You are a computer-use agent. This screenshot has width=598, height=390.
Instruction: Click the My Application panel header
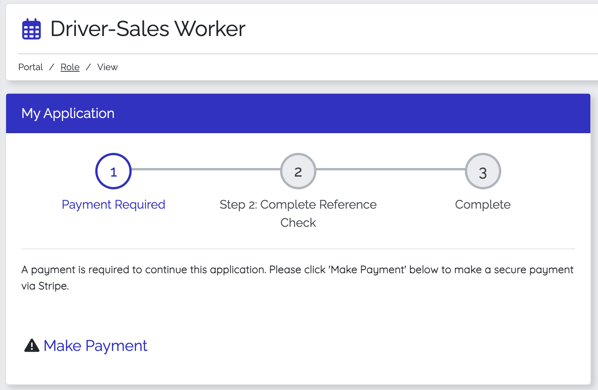point(298,113)
